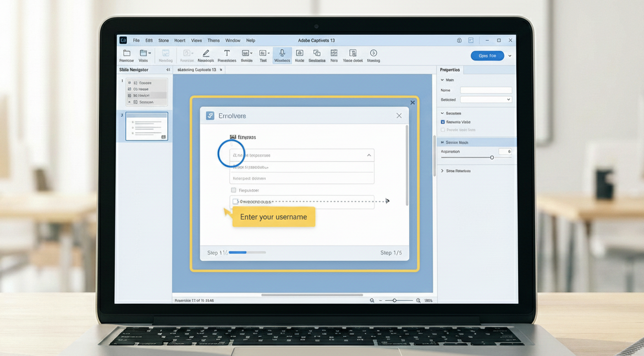Open the File menu

pyautogui.click(x=136, y=41)
